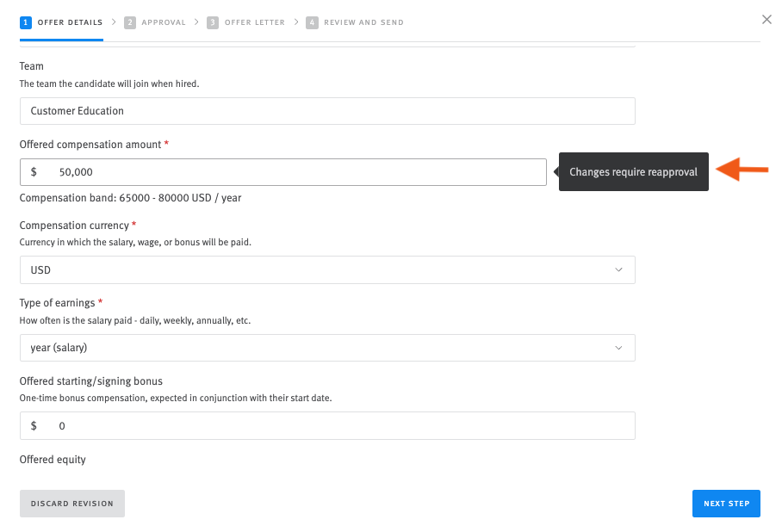
Task: Click the Changes require reapproval tooltip
Action: [634, 171]
